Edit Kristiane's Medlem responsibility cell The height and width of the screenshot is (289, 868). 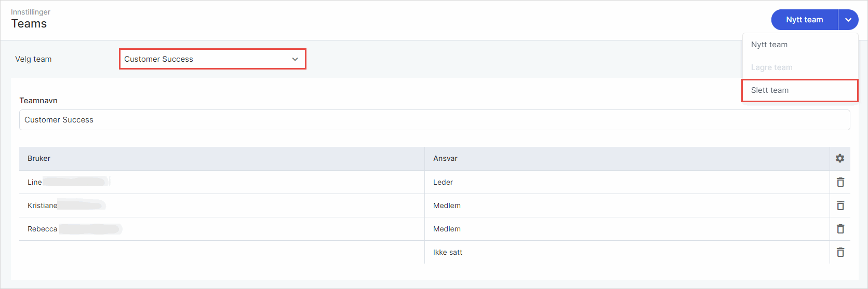[x=447, y=205]
